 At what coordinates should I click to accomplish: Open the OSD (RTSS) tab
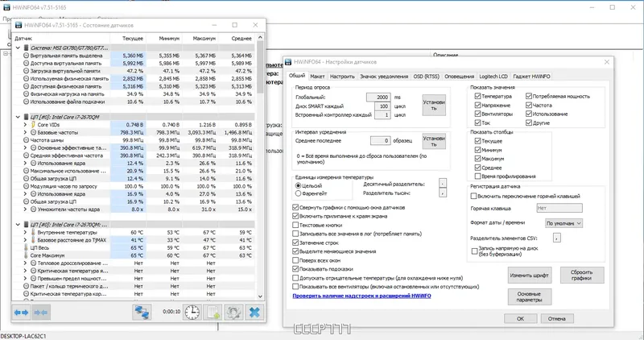pyautogui.click(x=427, y=77)
